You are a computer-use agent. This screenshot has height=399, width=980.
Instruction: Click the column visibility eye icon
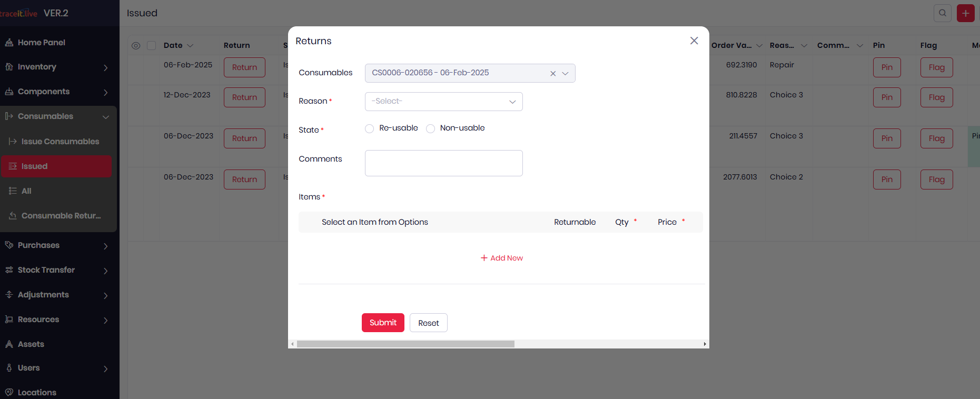tap(136, 46)
